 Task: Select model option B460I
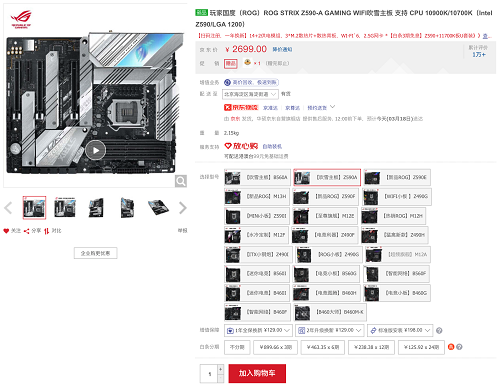tap(257, 293)
